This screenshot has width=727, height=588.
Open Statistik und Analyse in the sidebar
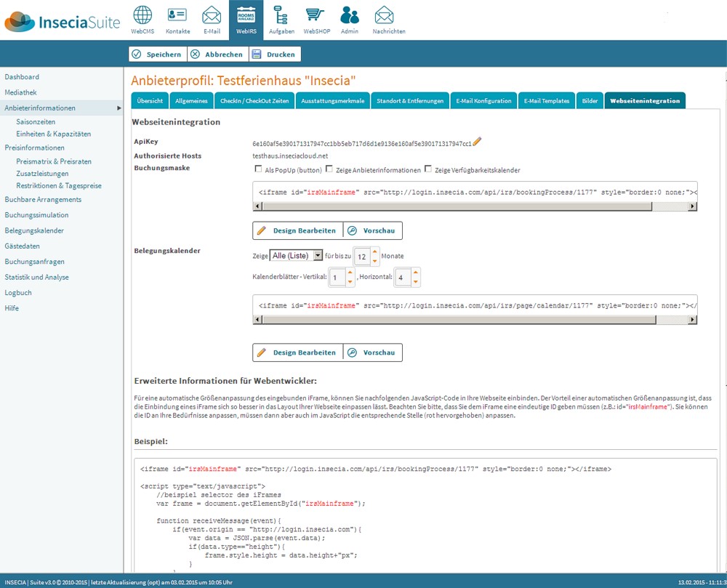tap(36, 277)
